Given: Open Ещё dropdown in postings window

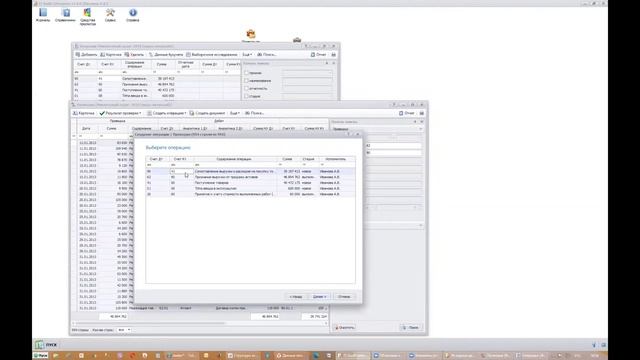Looking at the screenshot, I should tap(234, 113).
